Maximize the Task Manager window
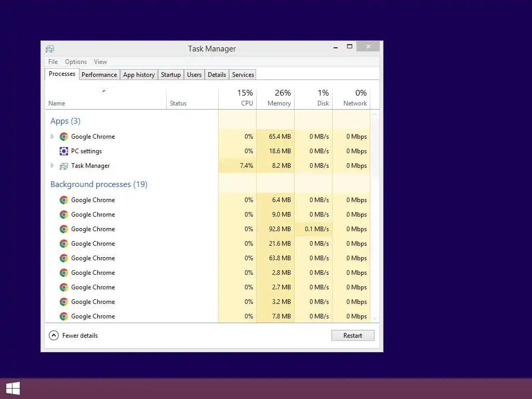532x399 pixels. 350,46
